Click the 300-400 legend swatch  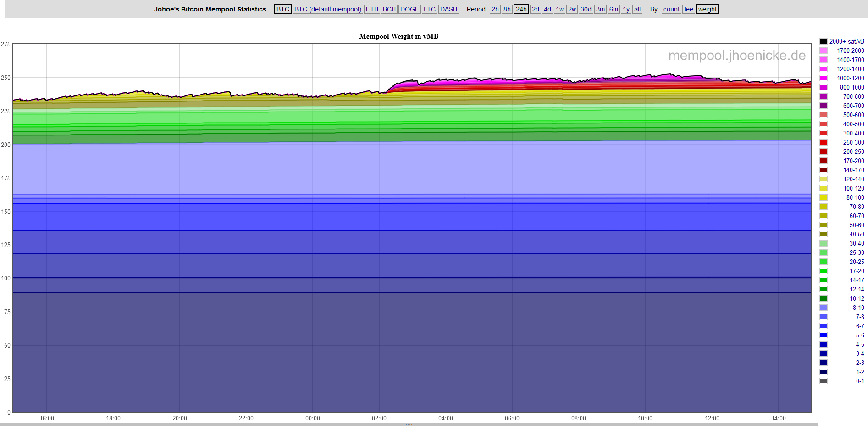tap(824, 133)
